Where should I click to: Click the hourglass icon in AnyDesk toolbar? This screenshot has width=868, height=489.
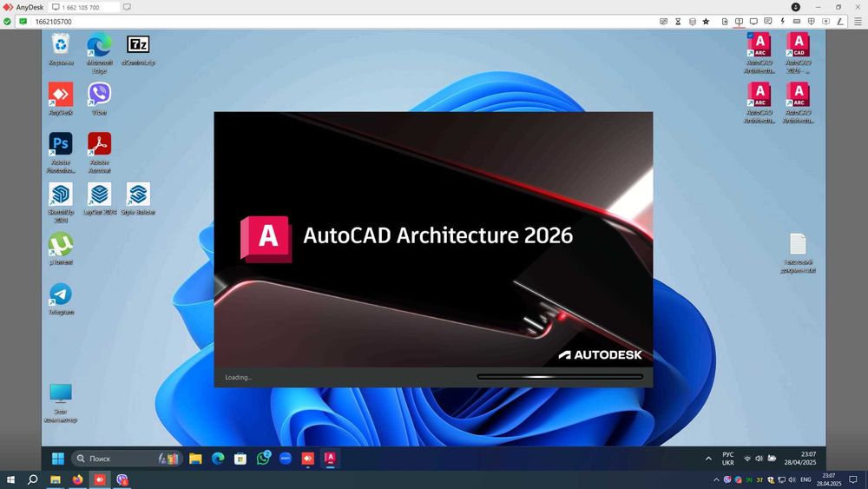click(x=678, y=22)
